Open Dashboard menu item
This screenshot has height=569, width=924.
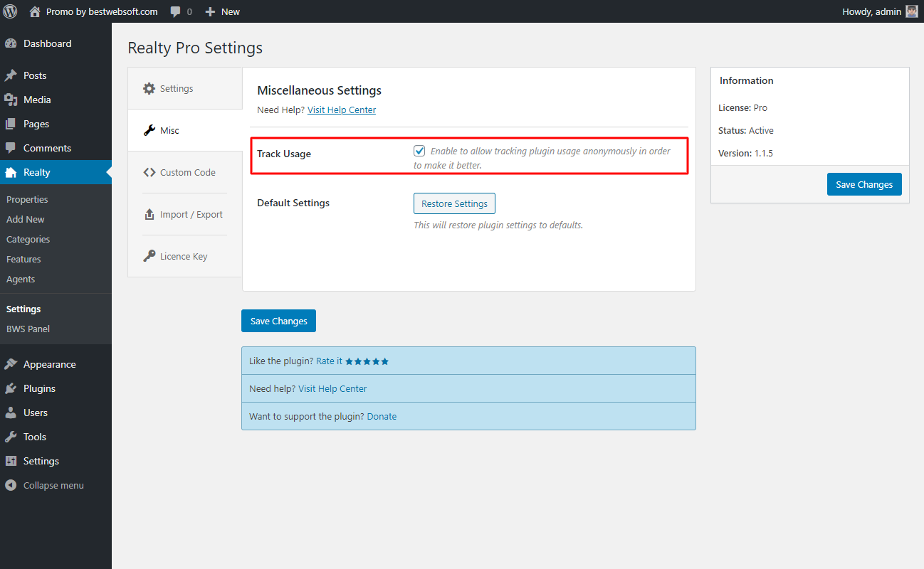coord(56,43)
